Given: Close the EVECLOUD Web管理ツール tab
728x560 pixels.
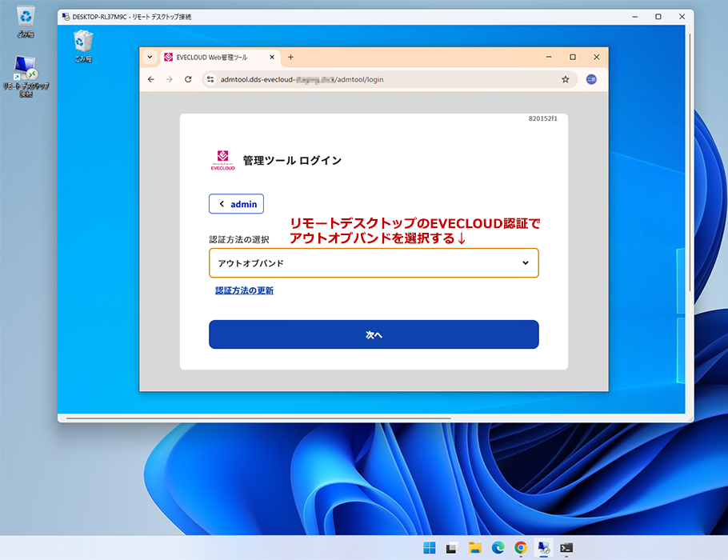Looking at the screenshot, I should click(272, 58).
